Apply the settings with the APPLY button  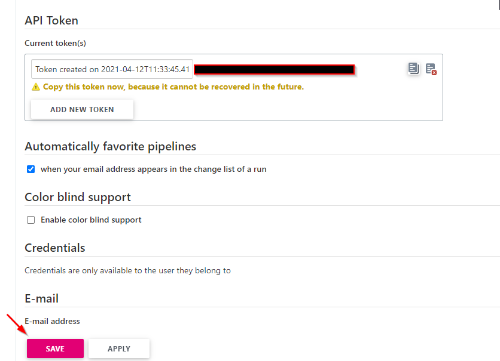[x=119, y=349]
